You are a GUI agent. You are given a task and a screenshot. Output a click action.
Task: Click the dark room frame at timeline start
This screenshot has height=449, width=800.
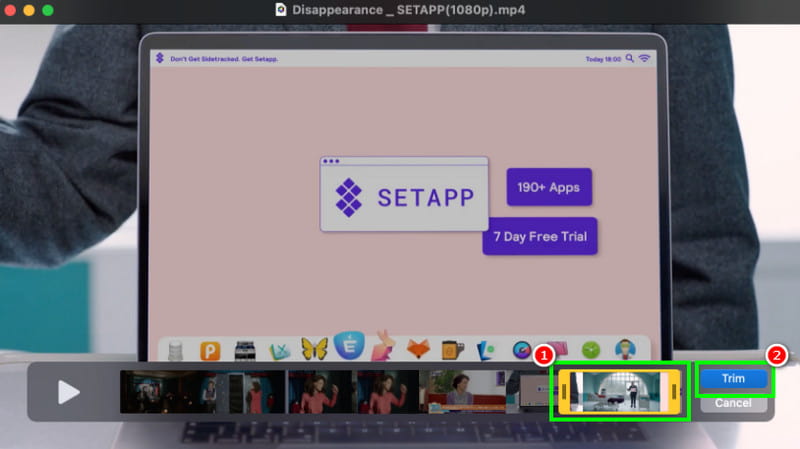(160, 392)
